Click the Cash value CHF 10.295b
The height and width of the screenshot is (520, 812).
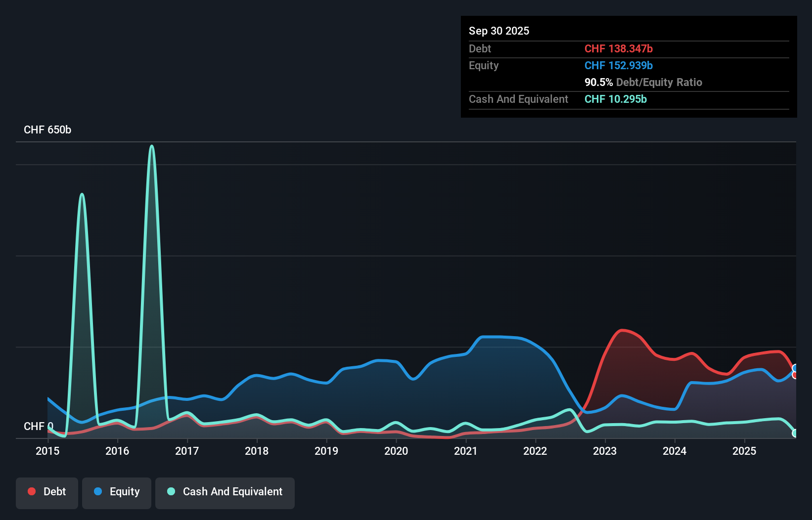click(x=616, y=99)
